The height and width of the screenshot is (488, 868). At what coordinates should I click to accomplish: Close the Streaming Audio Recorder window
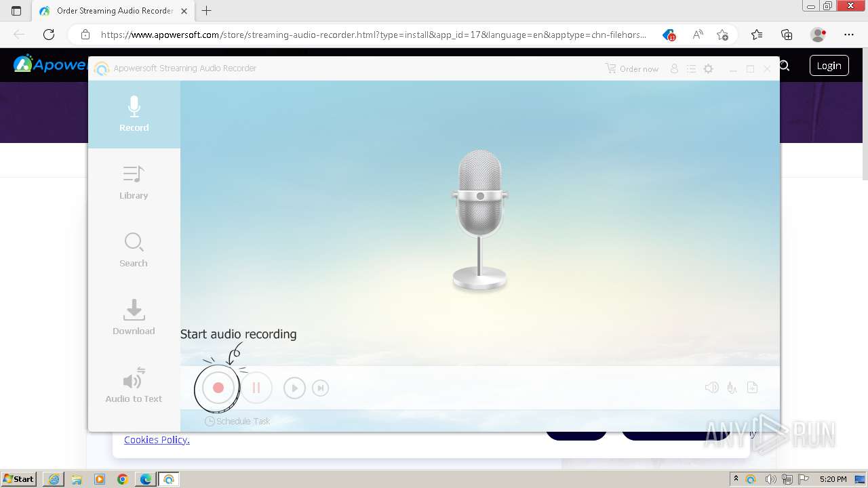point(767,69)
